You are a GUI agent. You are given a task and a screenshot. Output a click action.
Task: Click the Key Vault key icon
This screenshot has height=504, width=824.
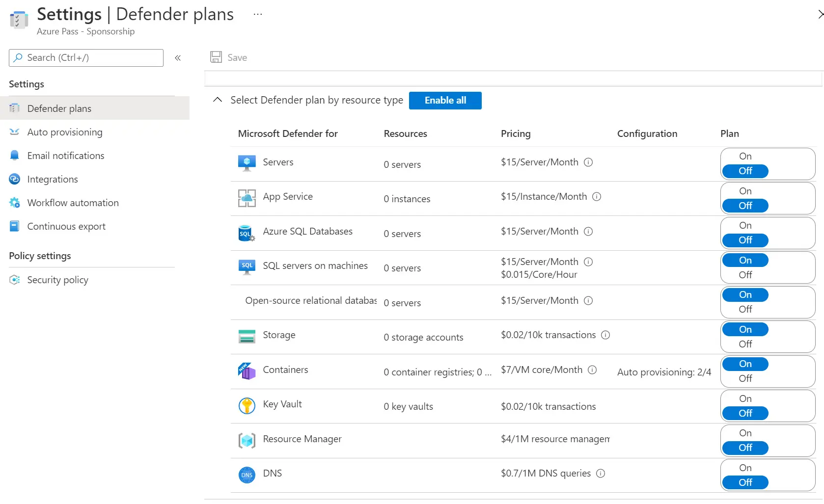[x=247, y=405]
